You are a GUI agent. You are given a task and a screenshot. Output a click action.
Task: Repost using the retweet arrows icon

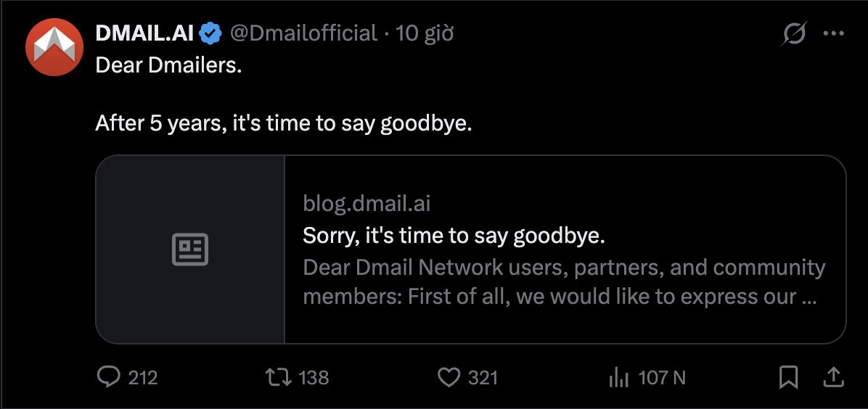click(x=277, y=376)
